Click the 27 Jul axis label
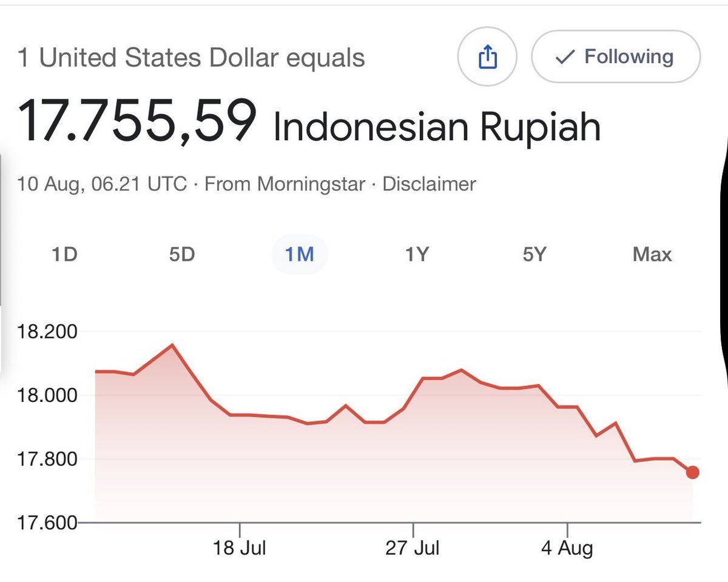 413,548
